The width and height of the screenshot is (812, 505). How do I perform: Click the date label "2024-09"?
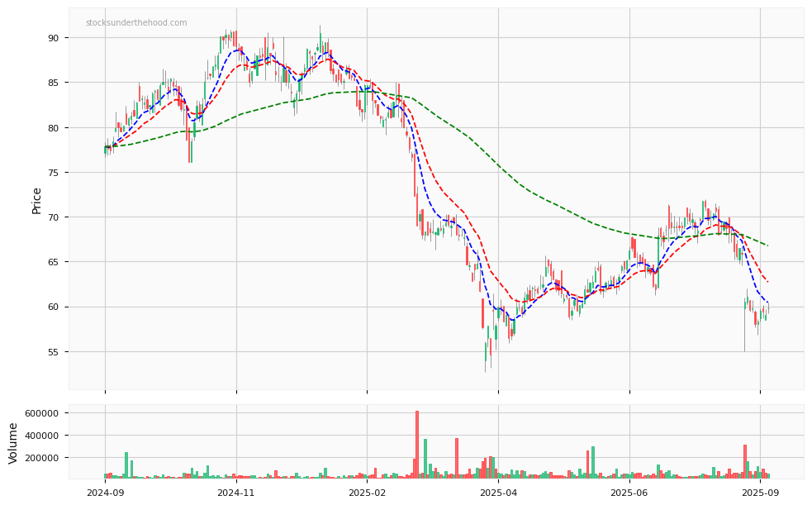[105, 493]
